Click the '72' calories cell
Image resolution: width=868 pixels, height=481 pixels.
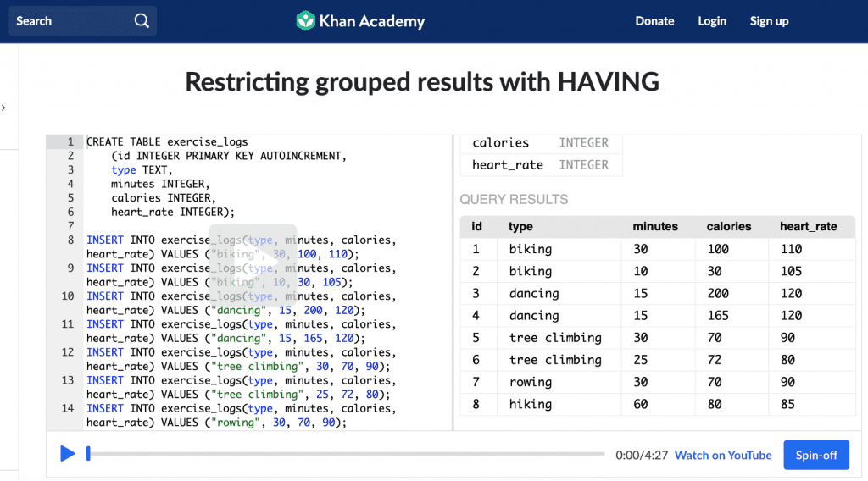(714, 360)
